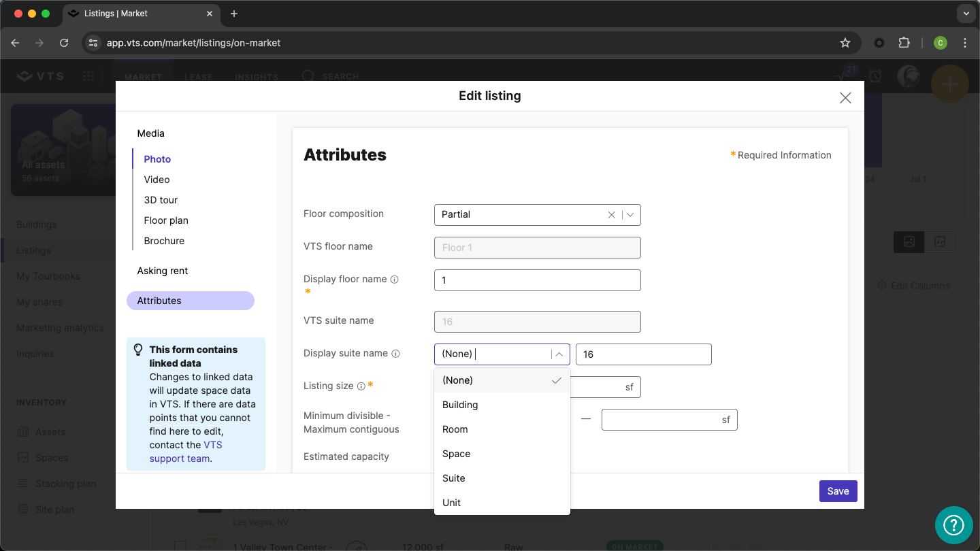
Task: Close the Edit listing dialog
Action: [845, 98]
